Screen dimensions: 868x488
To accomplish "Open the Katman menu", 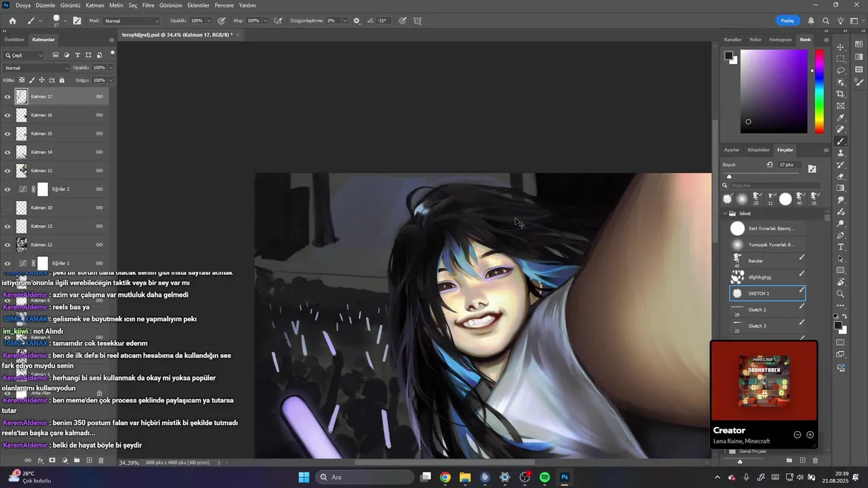I will point(95,5).
